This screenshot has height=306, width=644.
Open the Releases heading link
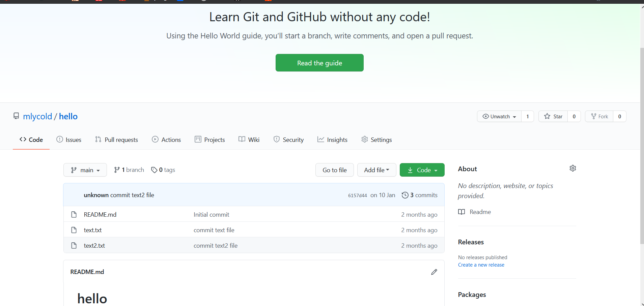pyautogui.click(x=471, y=242)
